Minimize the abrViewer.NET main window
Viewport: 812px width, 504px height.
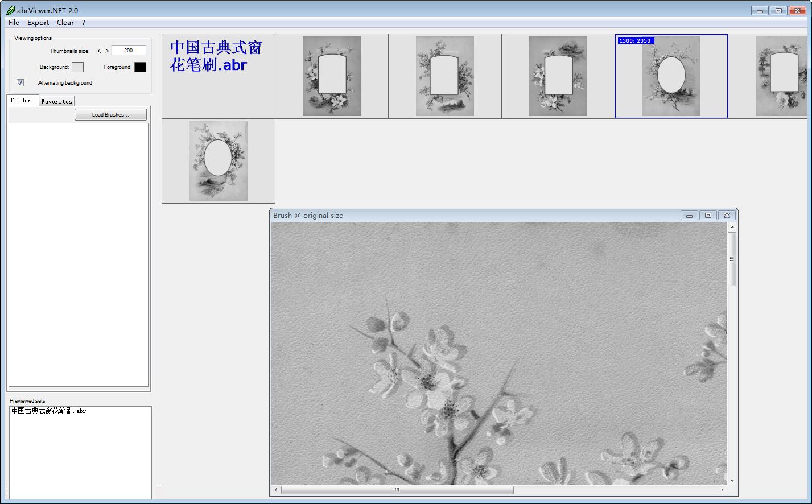(760, 10)
